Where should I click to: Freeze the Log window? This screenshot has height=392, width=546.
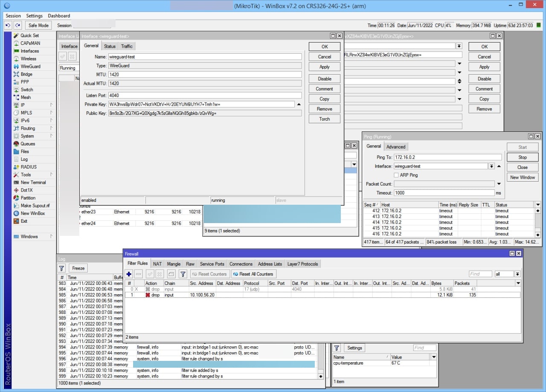tap(78, 268)
